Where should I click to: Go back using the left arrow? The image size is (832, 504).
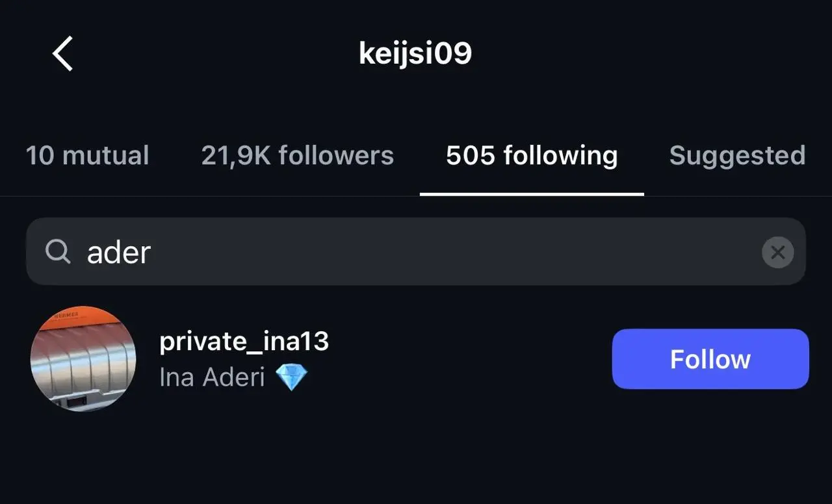[x=63, y=53]
